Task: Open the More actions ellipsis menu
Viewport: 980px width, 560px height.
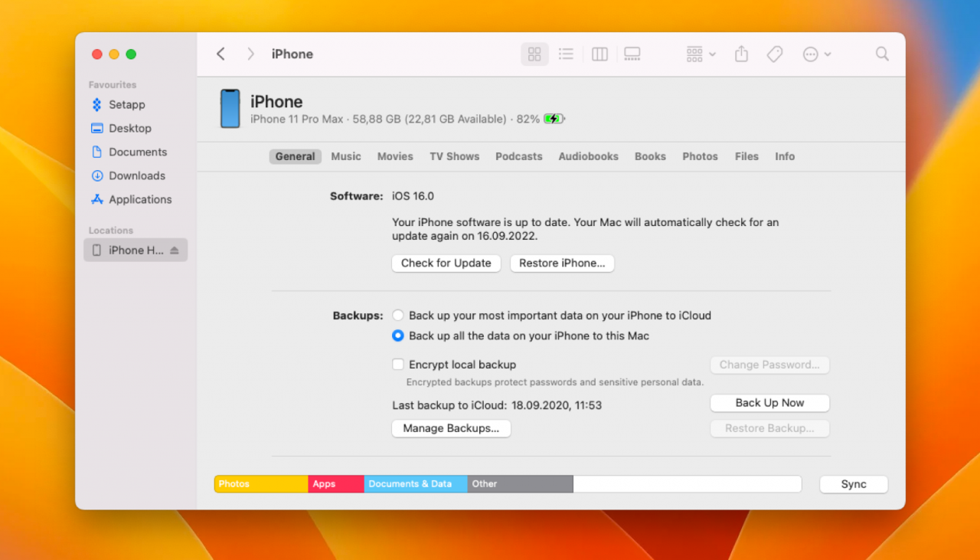Action: coord(816,54)
